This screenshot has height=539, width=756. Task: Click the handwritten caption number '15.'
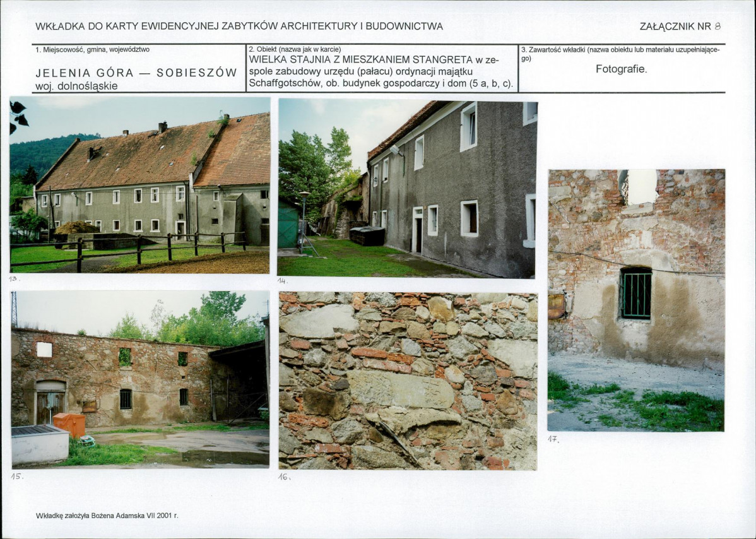18,476
